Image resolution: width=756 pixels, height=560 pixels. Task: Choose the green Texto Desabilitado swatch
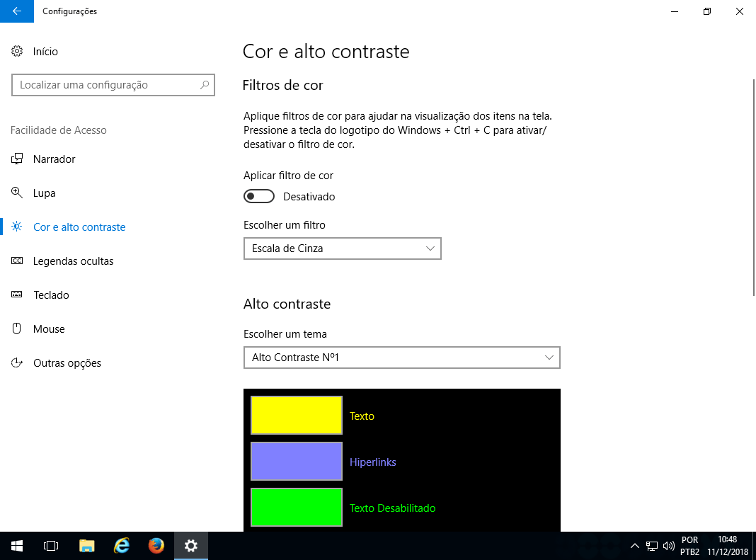pyautogui.click(x=297, y=508)
